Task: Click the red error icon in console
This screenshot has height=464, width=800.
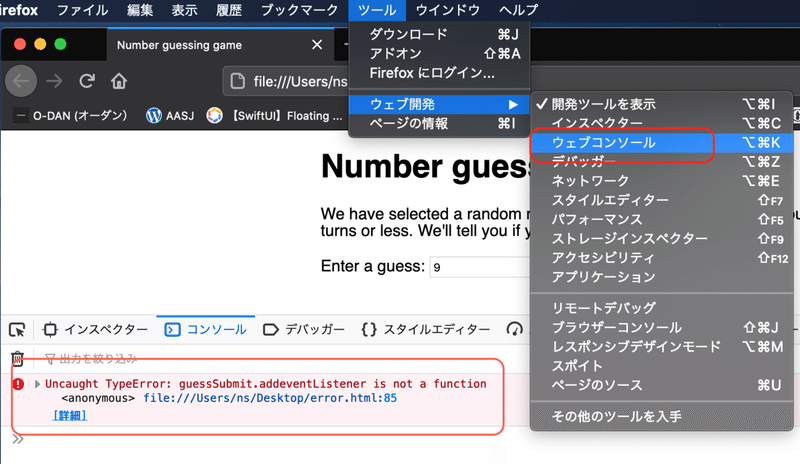Action: 18,384
